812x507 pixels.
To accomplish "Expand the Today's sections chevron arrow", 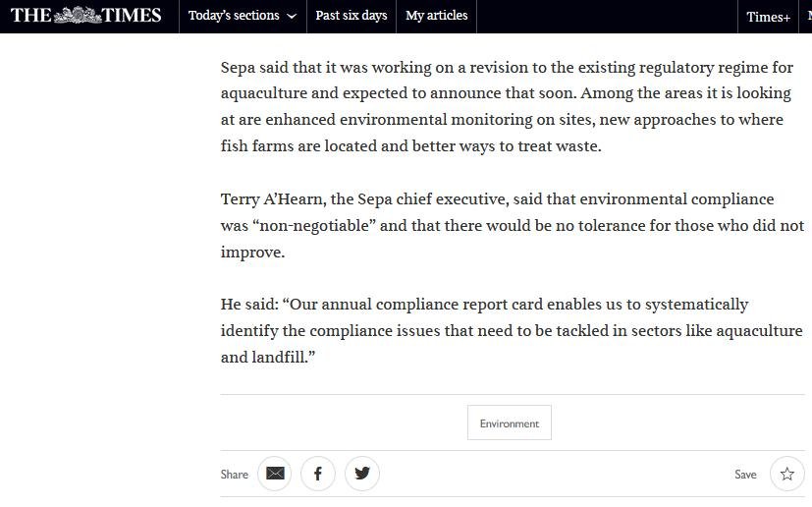I will [x=292, y=17].
